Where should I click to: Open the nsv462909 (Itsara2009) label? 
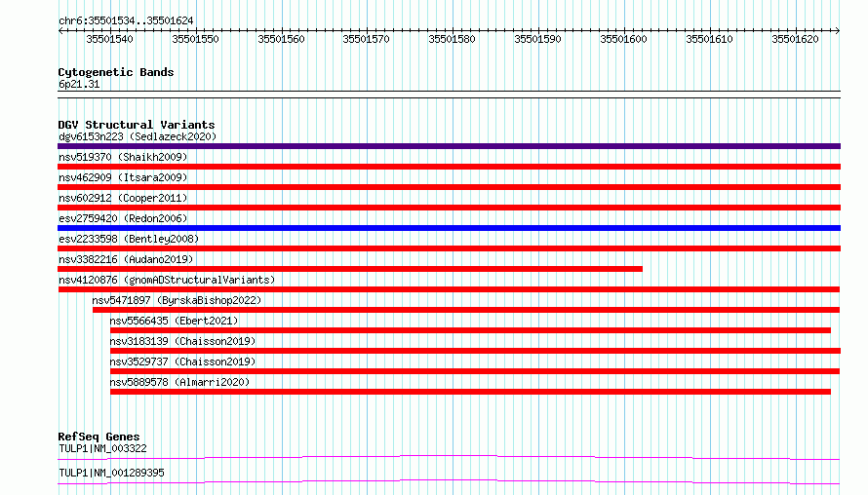click(x=123, y=177)
